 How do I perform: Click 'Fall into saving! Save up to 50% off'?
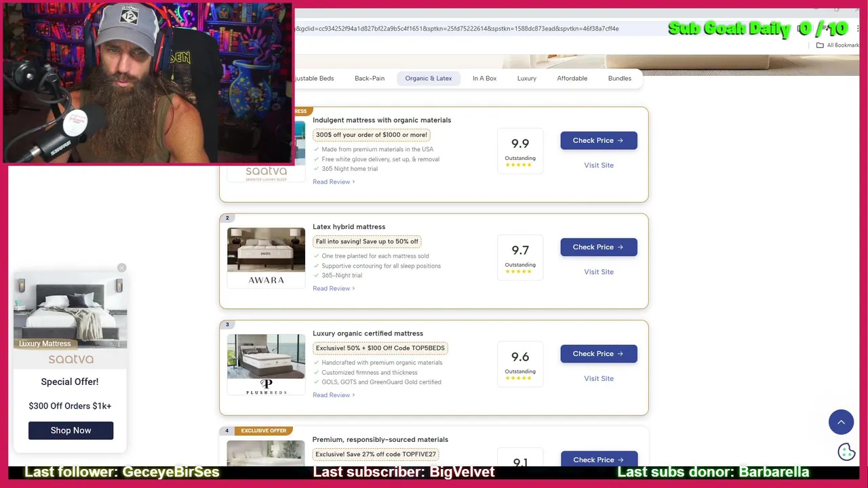(367, 241)
